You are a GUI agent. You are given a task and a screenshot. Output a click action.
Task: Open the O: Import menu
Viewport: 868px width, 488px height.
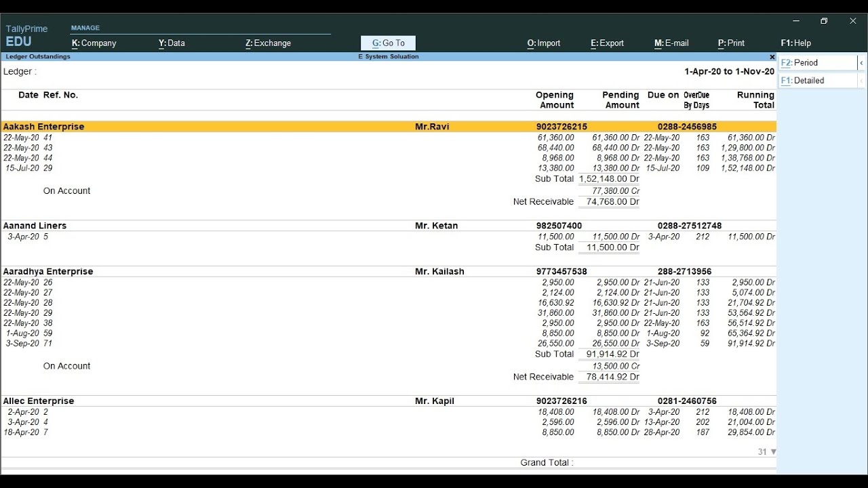click(x=544, y=43)
